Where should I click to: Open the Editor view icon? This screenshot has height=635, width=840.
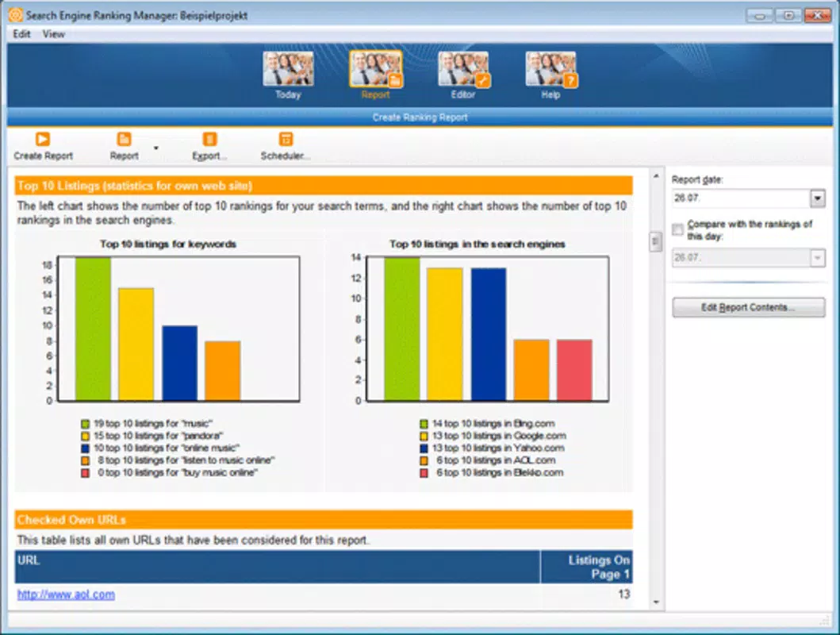(x=463, y=69)
